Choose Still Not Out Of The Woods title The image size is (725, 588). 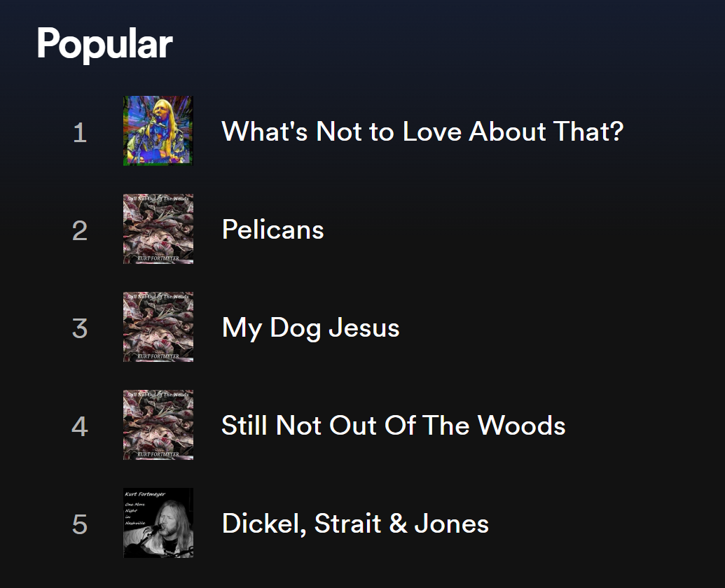point(394,425)
